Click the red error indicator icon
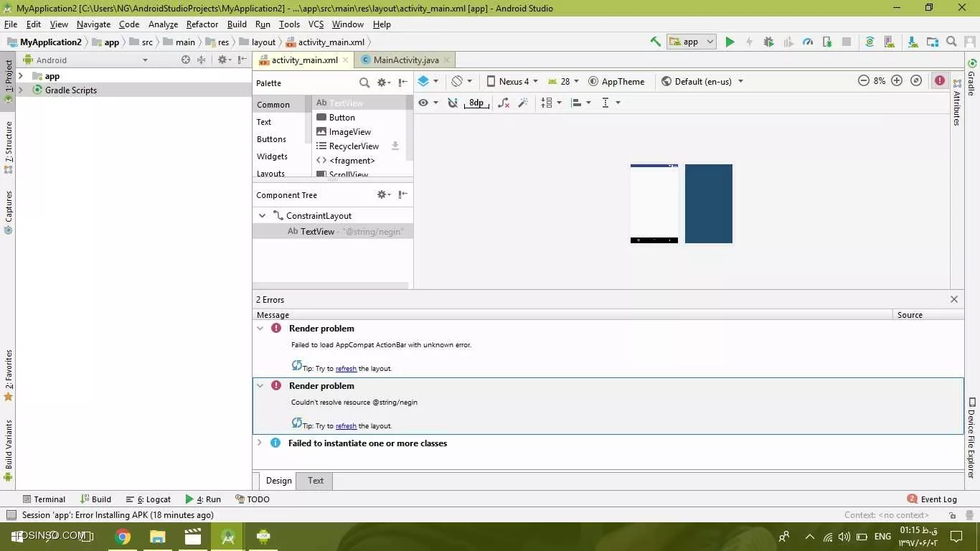Viewport: 980px width, 551px height. coord(940,81)
